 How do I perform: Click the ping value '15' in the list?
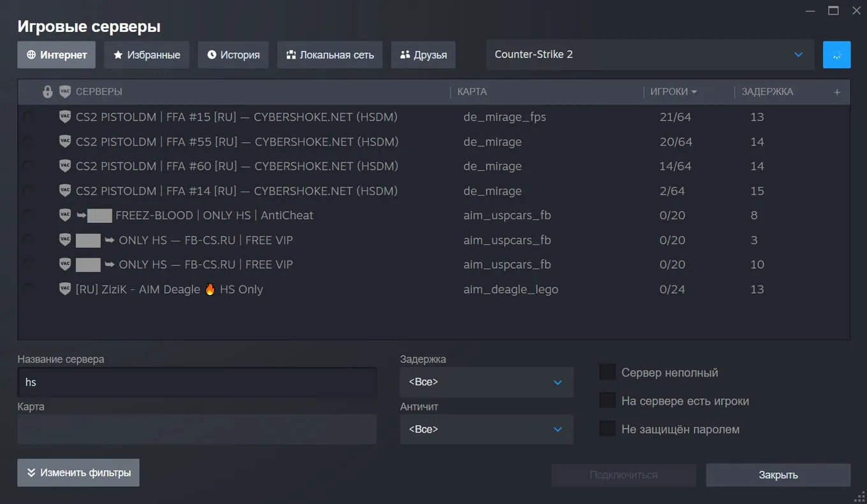click(757, 191)
